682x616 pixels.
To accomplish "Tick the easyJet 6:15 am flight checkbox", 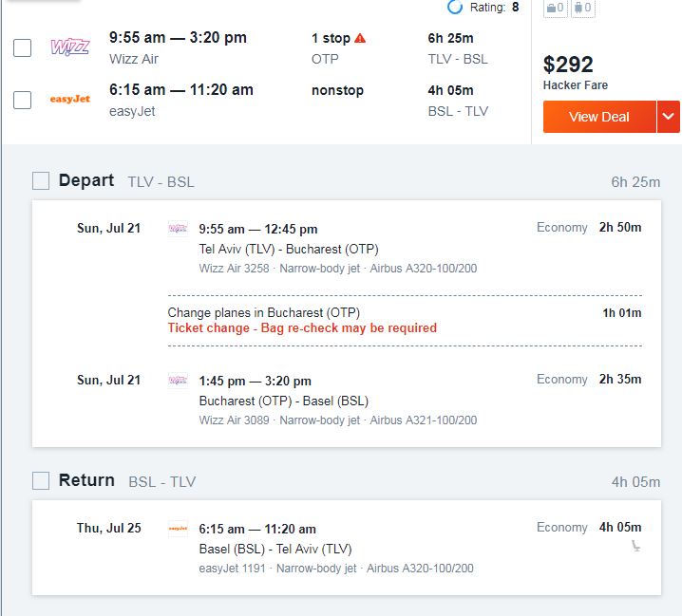I will click(22, 99).
